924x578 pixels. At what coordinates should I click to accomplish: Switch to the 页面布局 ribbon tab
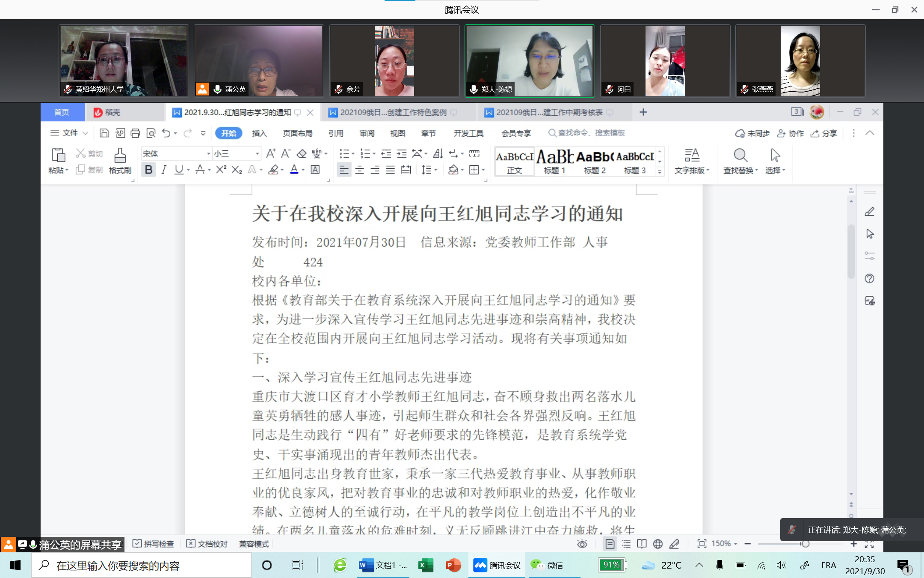tap(298, 133)
